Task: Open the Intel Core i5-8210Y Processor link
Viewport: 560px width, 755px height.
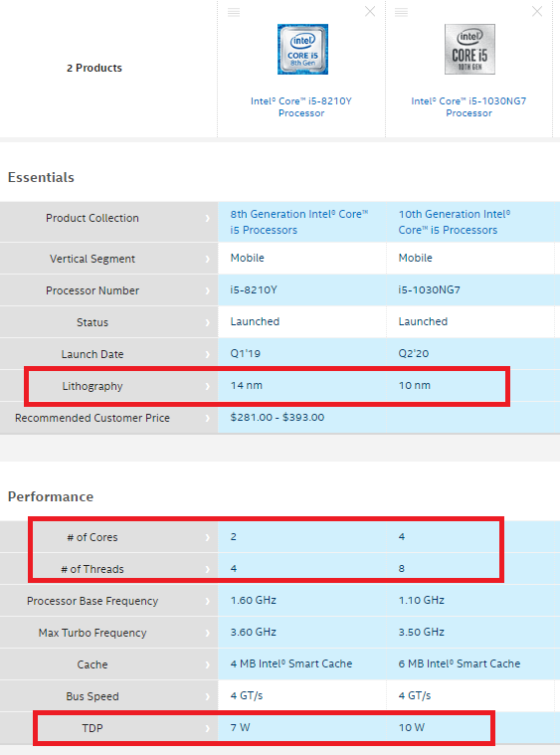Action: click(301, 106)
